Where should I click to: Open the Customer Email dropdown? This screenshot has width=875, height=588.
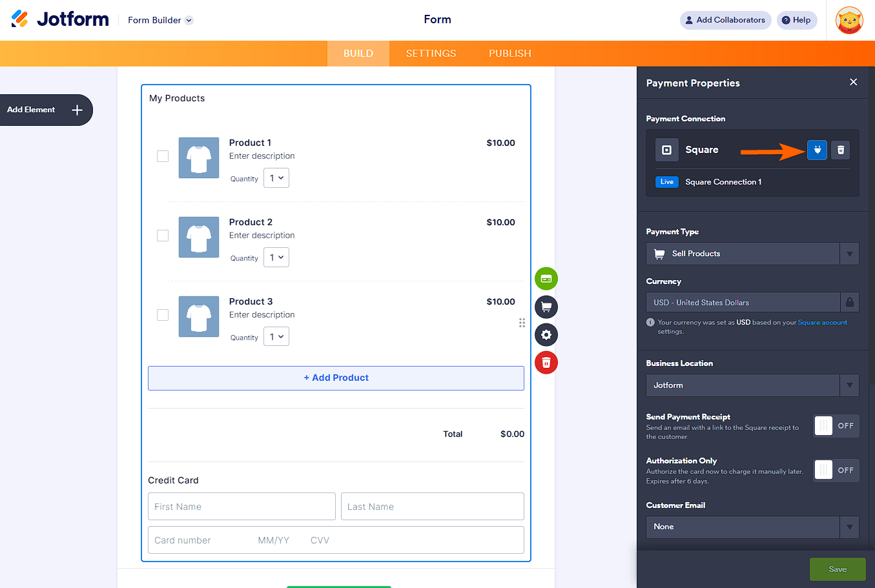pyautogui.click(x=752, y=527)
